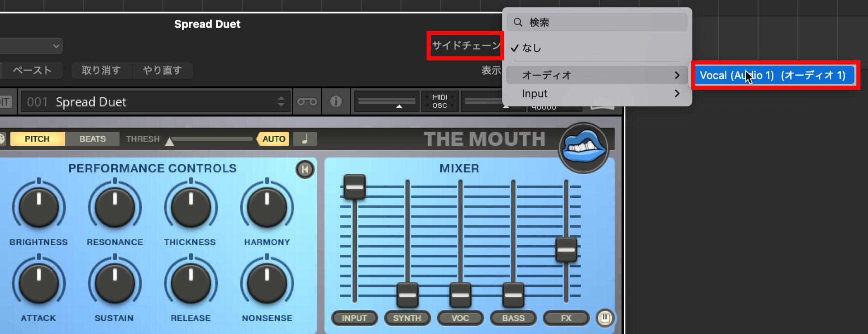Open the info icon in preset bar
Viewport: 868px width, 334px height.
[336, 102]
